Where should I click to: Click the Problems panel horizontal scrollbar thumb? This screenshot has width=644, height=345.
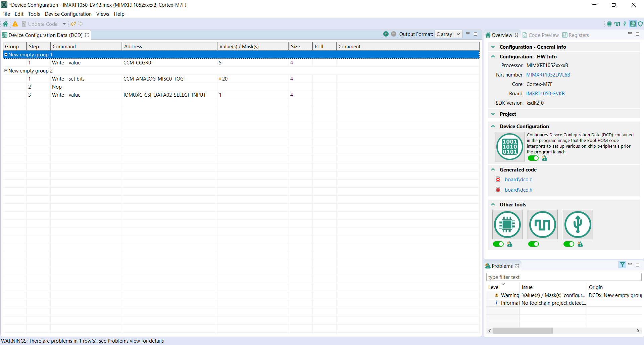coord(523,331)
